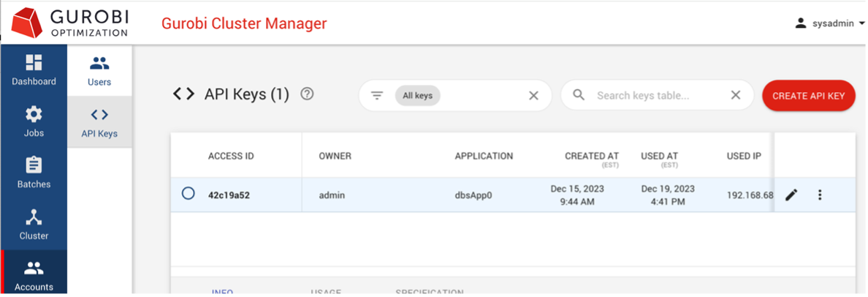Sort by APPLICATION column header
Viewport: 868px width, 297px height.
484,157
